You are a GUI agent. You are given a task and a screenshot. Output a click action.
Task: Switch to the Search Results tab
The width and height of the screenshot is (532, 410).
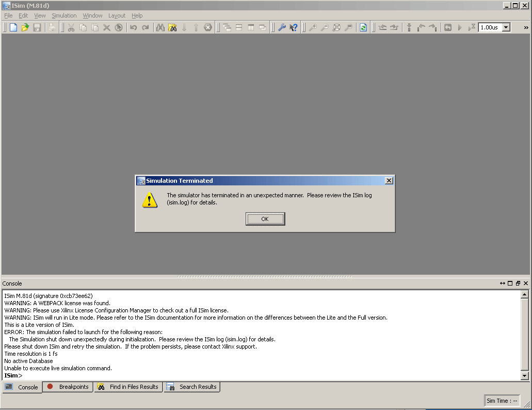pos(192,387)
